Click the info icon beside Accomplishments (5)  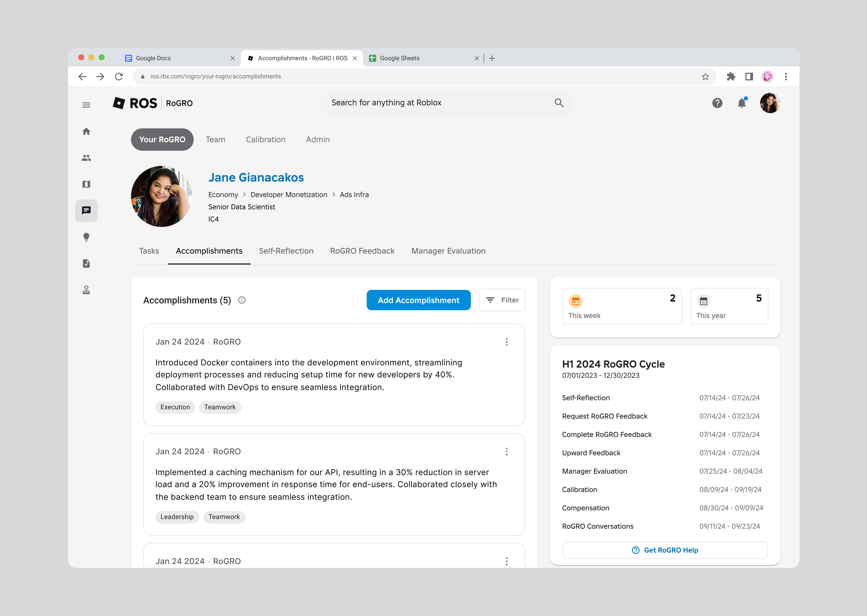(242, 300)
